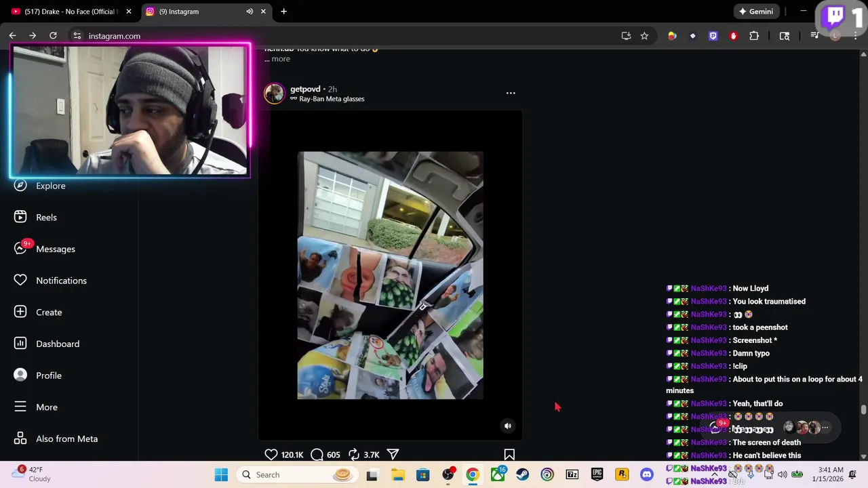Open the Chrome Extensions puzzle icon
Screen dimensions: 868x488
754,36
